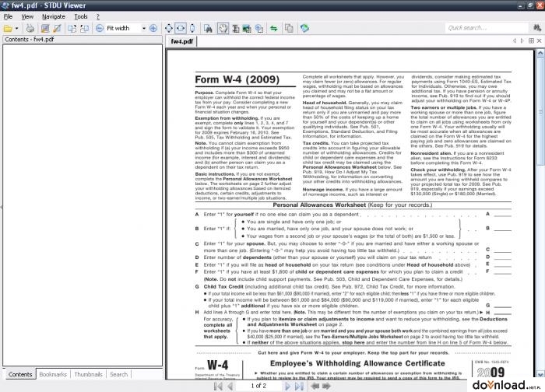545x392 pixels.
Task: Click the teal diamond icon in toolbar
Action: [x=305, y=29]
